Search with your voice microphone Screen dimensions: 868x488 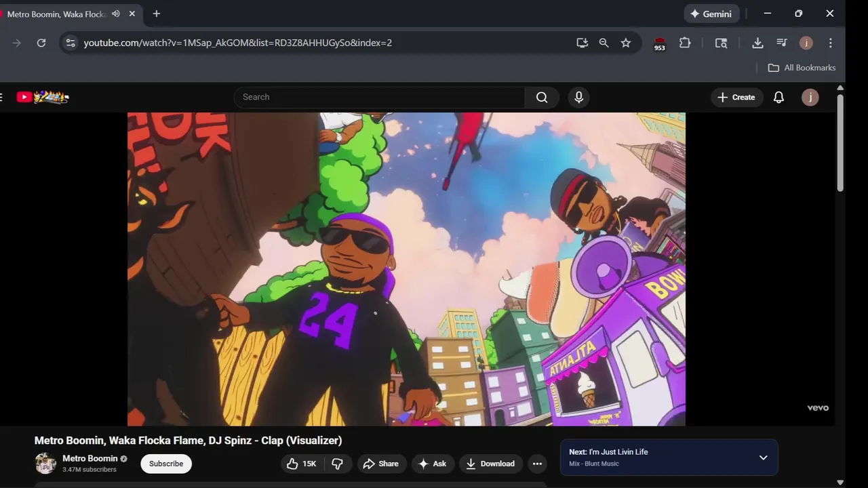(578, 97)
